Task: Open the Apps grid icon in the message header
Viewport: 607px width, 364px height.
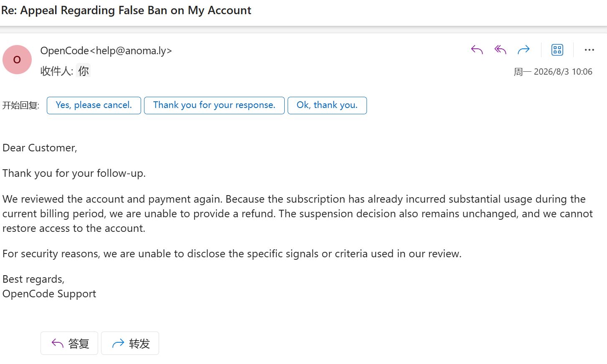Action: point(557,50)
